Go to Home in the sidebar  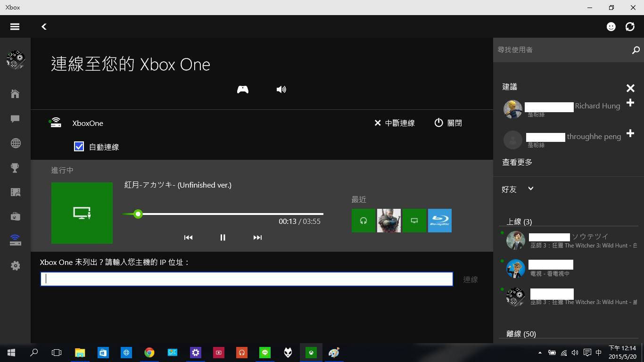coord(15,94)
